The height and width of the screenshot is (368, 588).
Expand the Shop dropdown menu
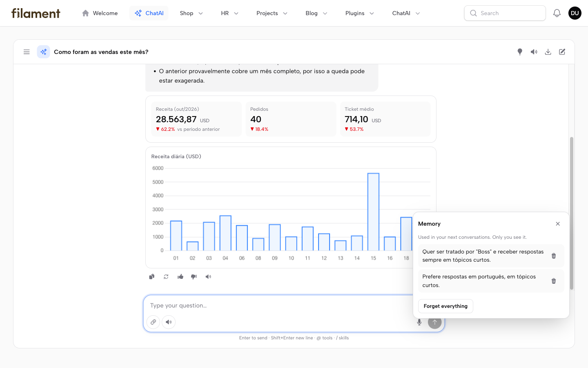191,13
